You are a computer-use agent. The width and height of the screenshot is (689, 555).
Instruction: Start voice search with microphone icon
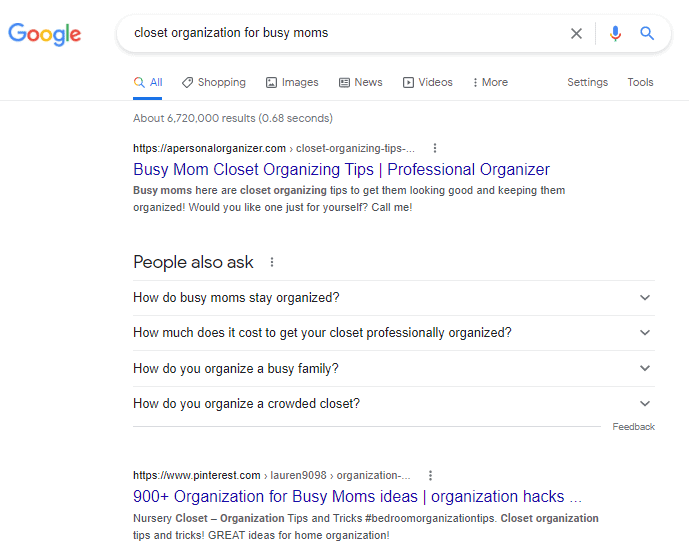615,33
